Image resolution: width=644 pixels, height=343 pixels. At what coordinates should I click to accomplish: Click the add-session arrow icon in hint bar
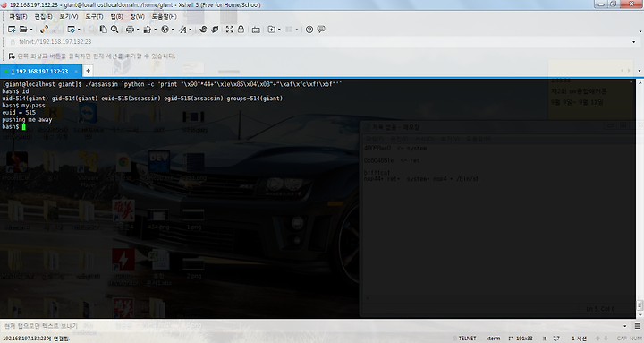[x=12, y=56]
